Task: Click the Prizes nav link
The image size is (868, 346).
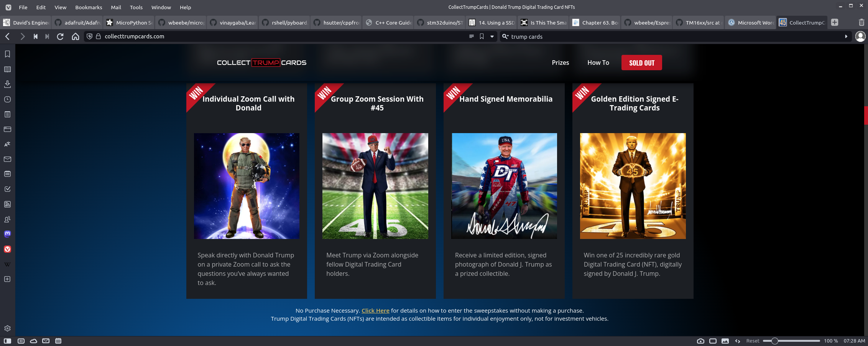Action: click(560, 63)
